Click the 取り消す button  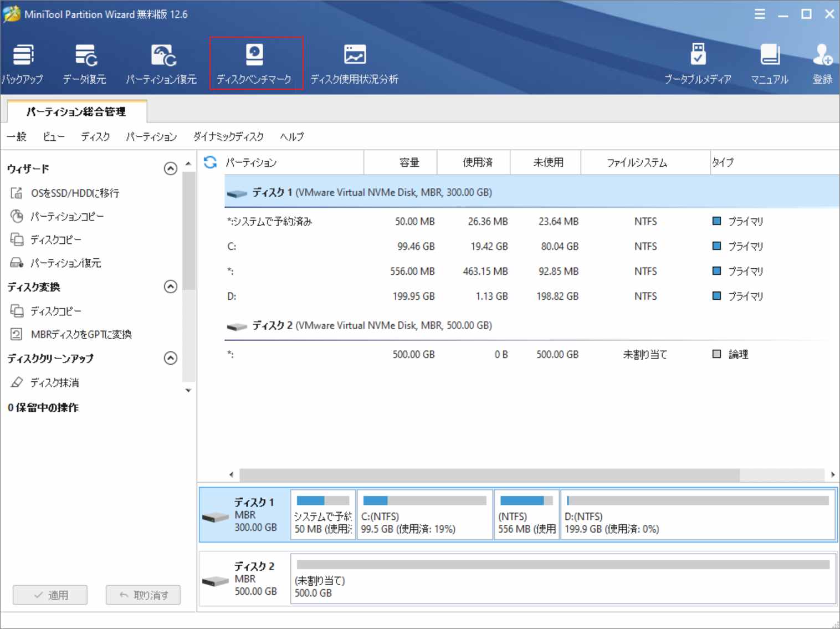(x=143, y=595)
